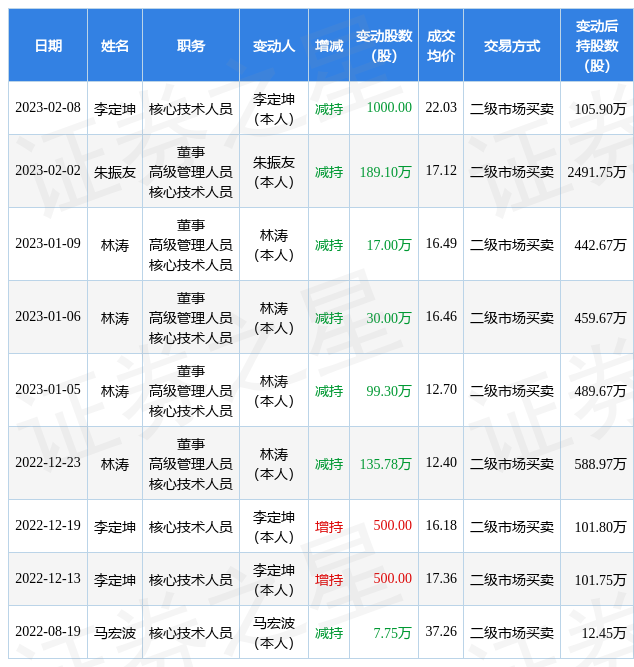Click 核心技术人员 position in the 2022-12-13 row
Image resolution: width=634 pixels, height=667 pixels.
pyautogui.click(x=191, y=580)
